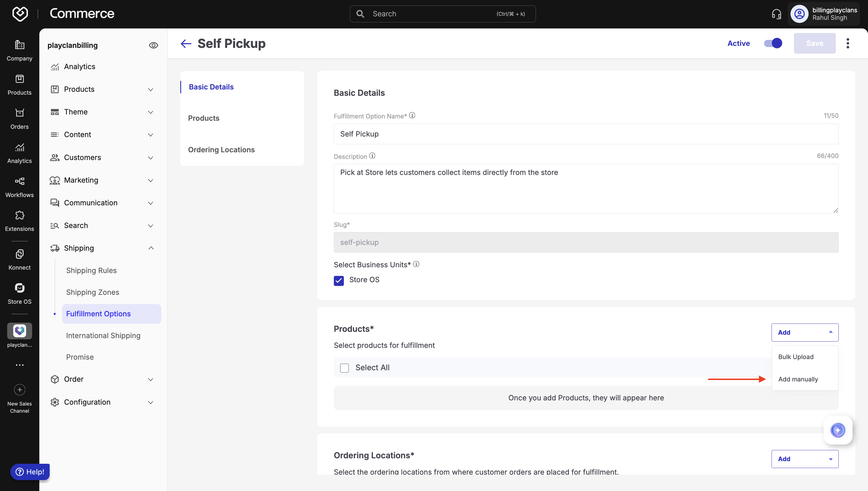Click inside the Description text area
The height and width of the screenshot is (491, 868).
(x=586, y=188)
